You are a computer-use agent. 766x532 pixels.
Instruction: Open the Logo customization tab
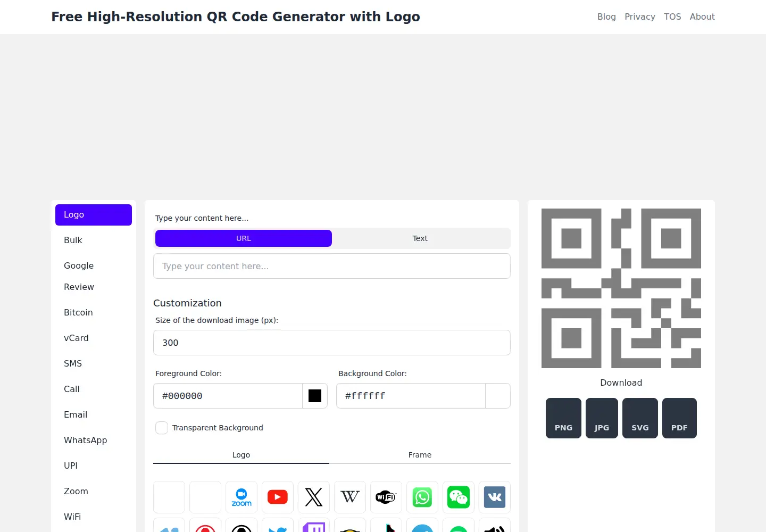point(241,455)
